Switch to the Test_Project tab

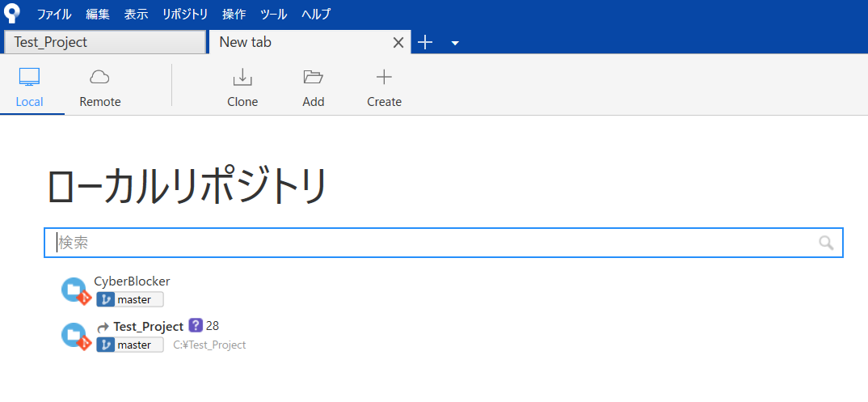tap(105, 42)
